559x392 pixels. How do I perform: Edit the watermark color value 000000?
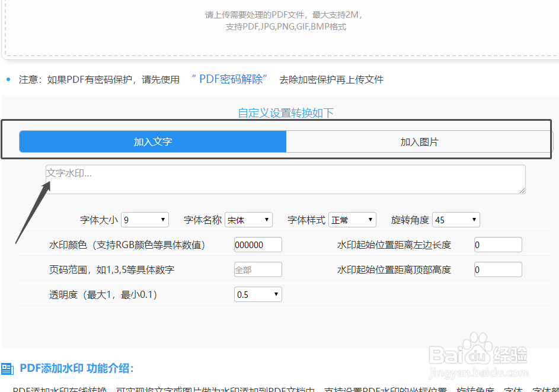coord(258,244)
